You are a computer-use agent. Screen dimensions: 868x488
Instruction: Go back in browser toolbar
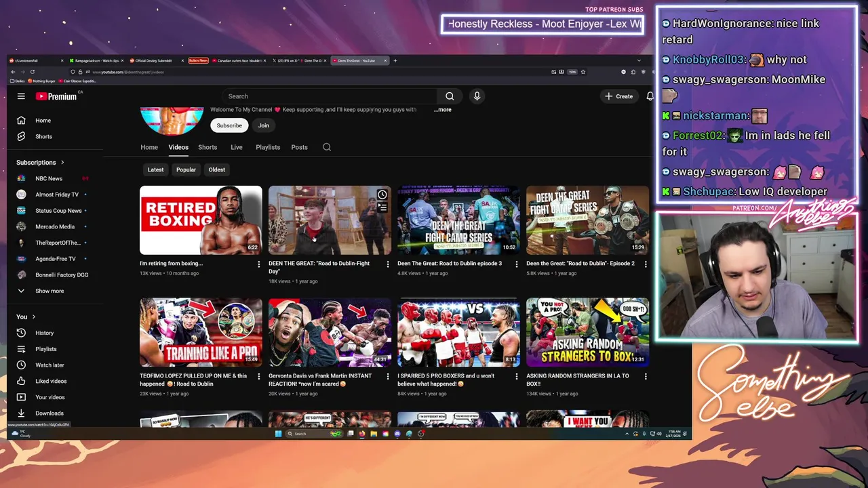point(12,72)
